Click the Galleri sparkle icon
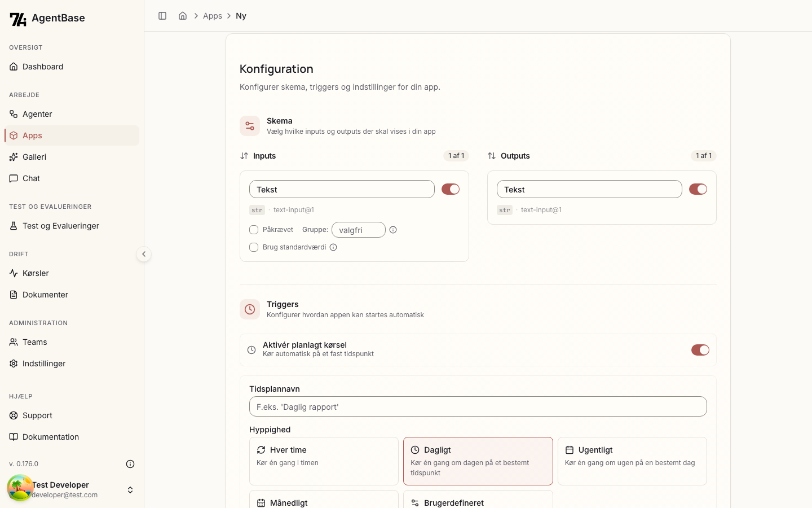812x508 pixels. (14, 157)
